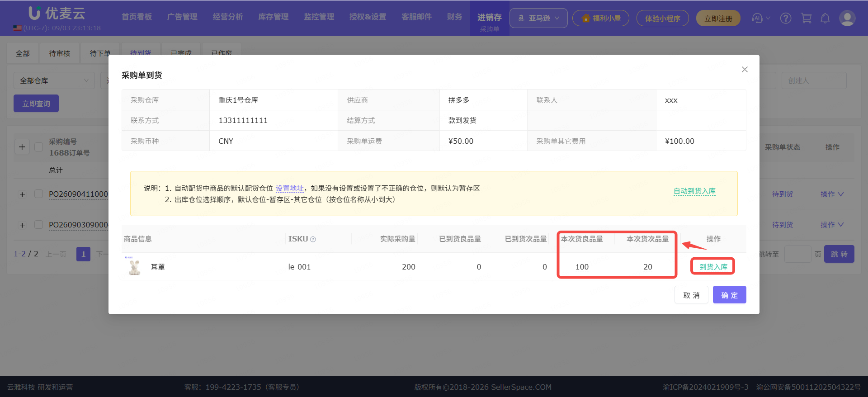This screenshot has height=397, width=868.
Task: Click the 确定 button
Action: pos(730,295)
